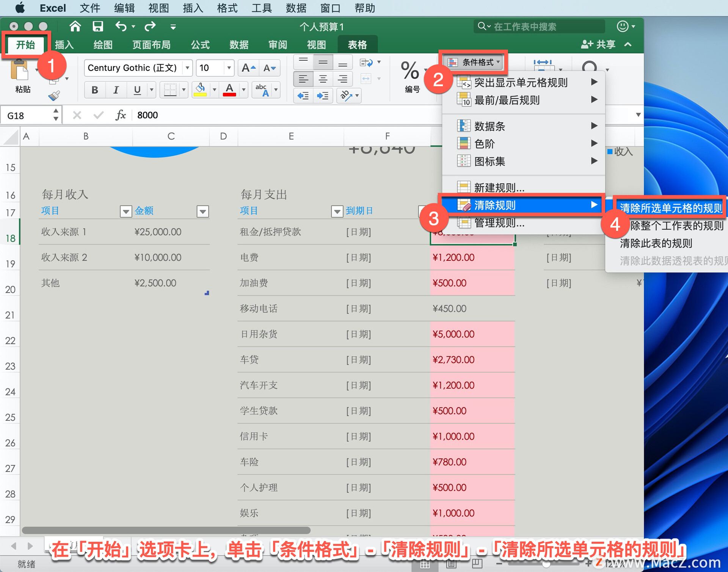Click the percent number format icon
The image size is (728, 572).
pyautogui.click(x=410, y=71)
